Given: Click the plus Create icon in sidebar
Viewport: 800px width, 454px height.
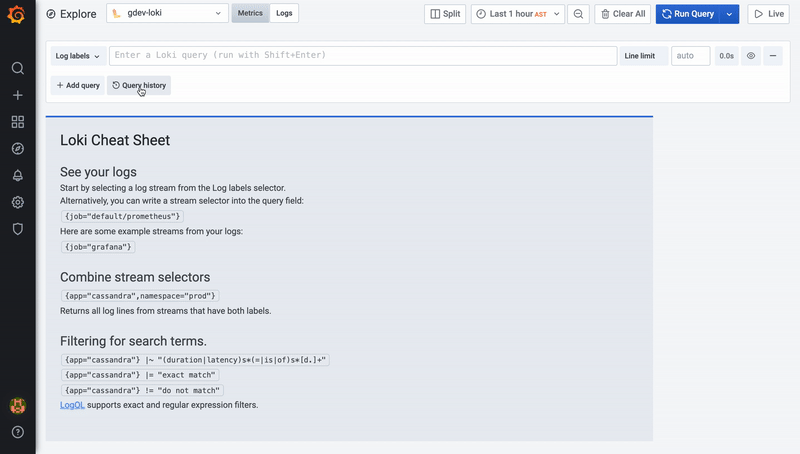Looking at the screenshot, I should tap(17, 95).
